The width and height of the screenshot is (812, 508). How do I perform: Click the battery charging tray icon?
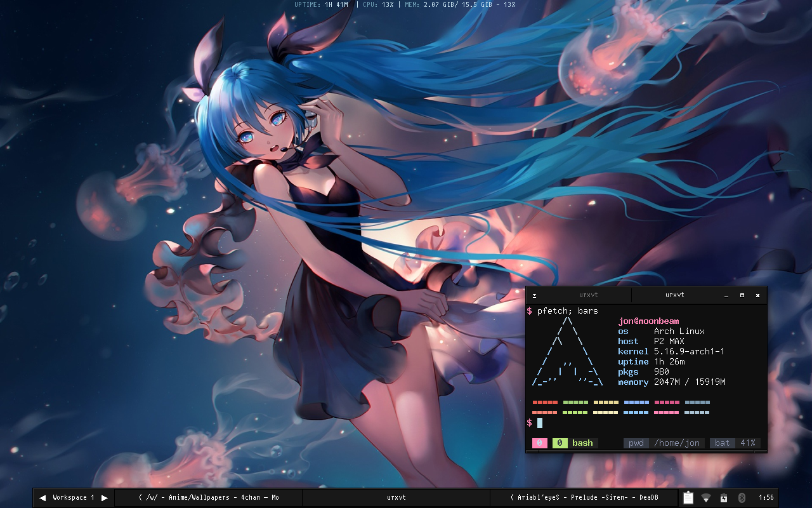[724, 498]
